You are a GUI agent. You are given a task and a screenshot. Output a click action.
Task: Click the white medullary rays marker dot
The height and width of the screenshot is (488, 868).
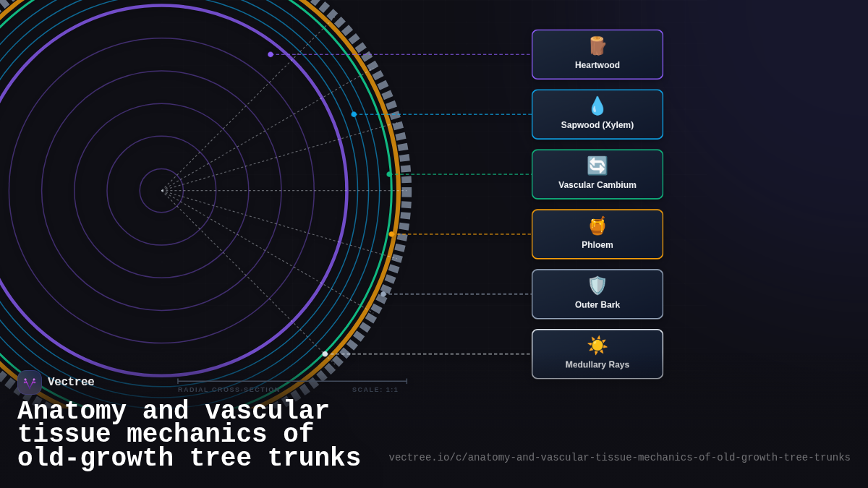coord(325,354)
